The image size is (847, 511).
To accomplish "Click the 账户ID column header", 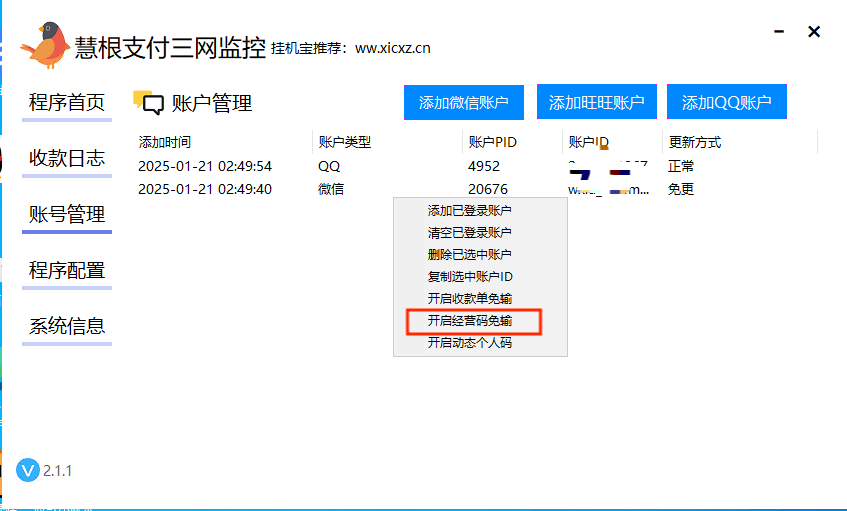I will pyautogui.click(x=612, y=142).
